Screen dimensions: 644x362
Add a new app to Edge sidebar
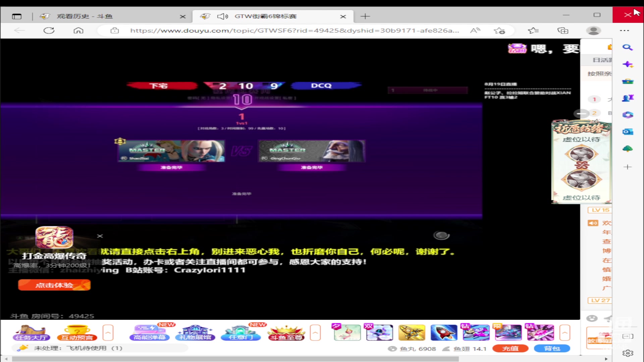pyautogui.click(x=628, y=167)
